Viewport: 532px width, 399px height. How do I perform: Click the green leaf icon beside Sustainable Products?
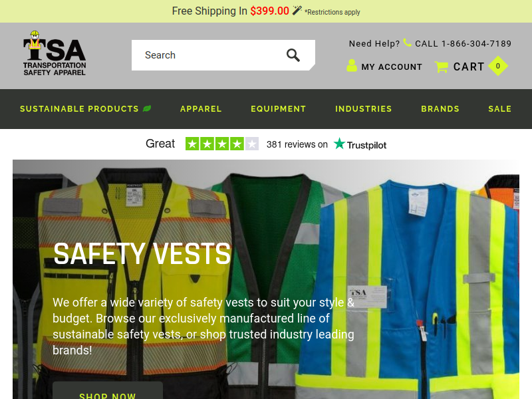[x=147, y=108]
